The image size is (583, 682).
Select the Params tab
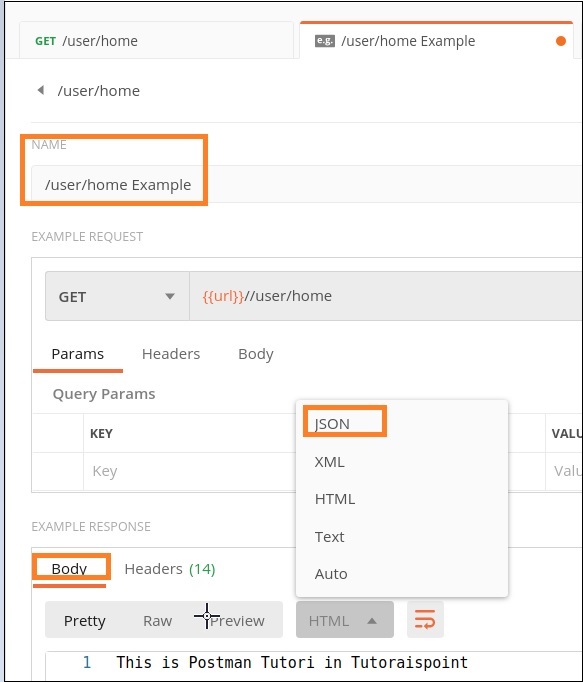[77, 354]
